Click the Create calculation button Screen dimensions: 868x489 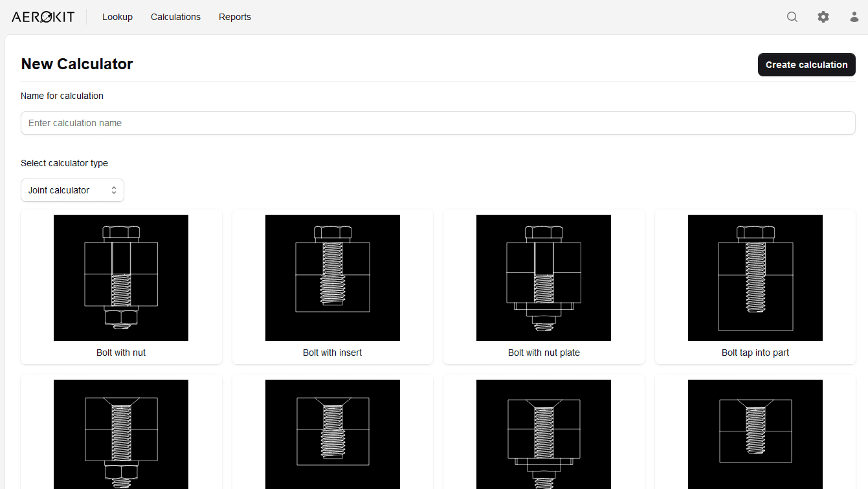807,65
